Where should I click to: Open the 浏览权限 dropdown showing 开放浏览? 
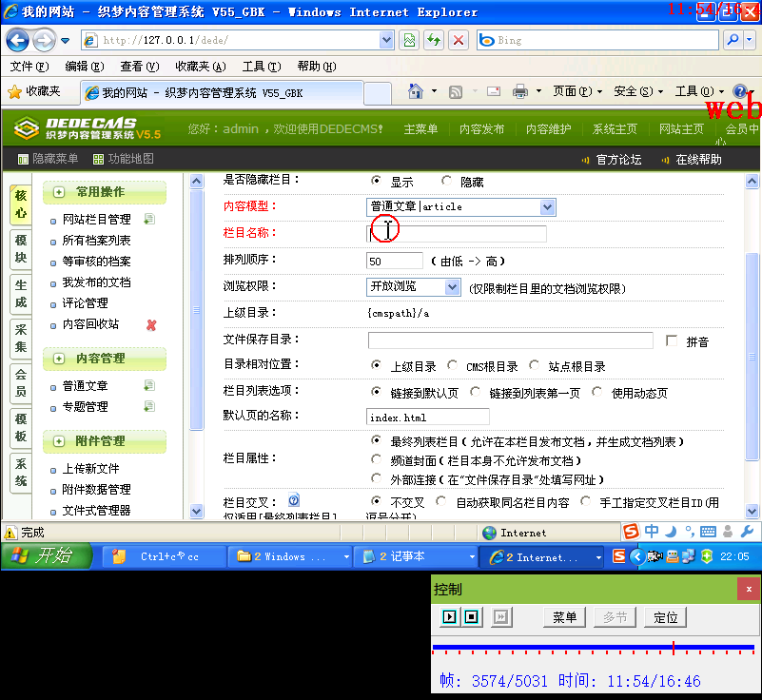click(x=452, y=286)
